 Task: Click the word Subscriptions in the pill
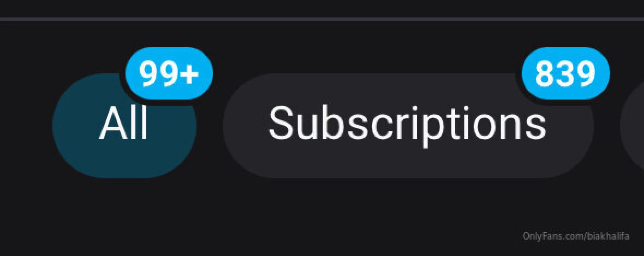point(407,126)
